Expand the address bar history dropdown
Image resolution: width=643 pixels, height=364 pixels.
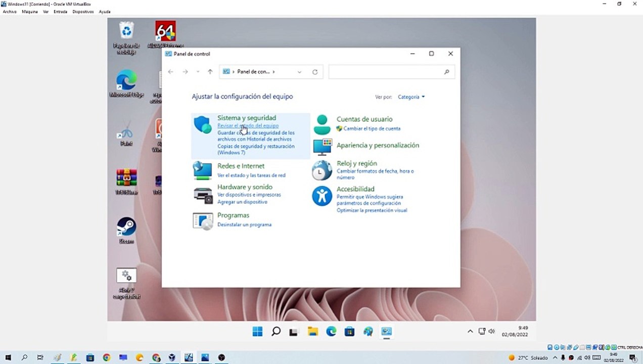pos(299,72)
